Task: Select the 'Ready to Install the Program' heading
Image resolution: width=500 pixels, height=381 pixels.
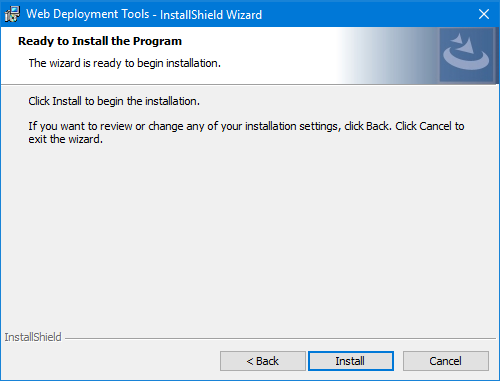Action: [x=100, y=41]
